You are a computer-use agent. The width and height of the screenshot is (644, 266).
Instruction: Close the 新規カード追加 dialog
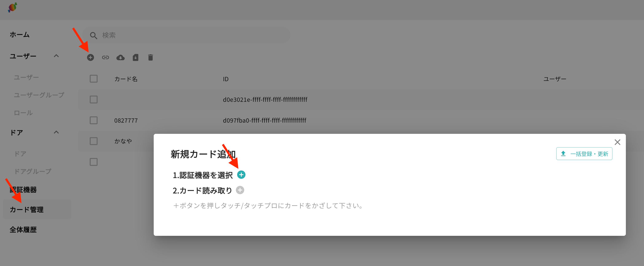pyautogui.click(x=617, y=142)
